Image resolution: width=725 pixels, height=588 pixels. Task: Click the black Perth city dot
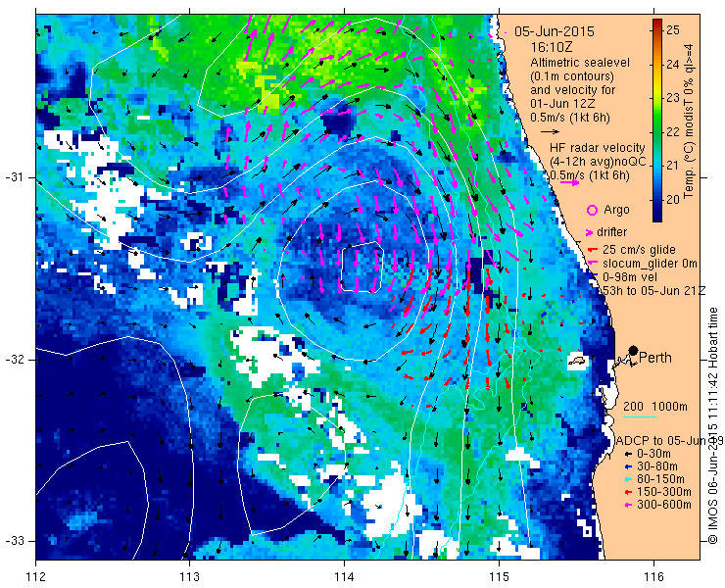634,350
